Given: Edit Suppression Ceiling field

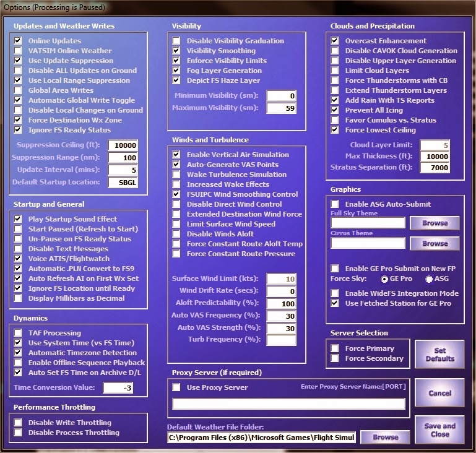Looking at the screenshot, I should (x=123, y=145).
